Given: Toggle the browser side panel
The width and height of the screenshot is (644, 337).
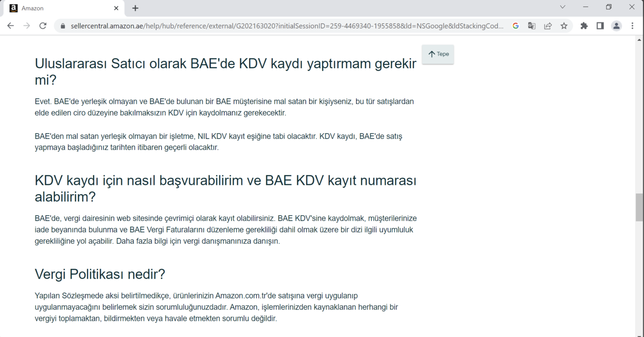Looking at the screenshot, I should coord(600,26).
